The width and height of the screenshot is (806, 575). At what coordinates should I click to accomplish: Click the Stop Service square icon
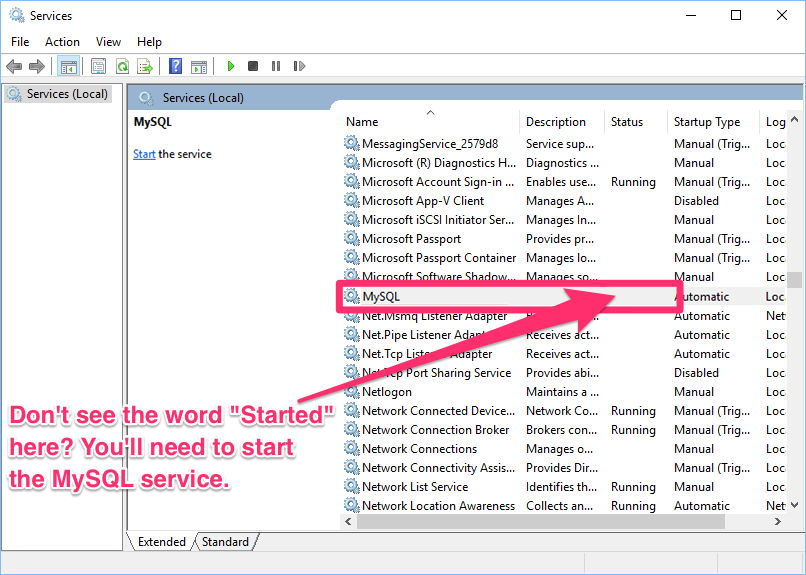coord(253,66)
